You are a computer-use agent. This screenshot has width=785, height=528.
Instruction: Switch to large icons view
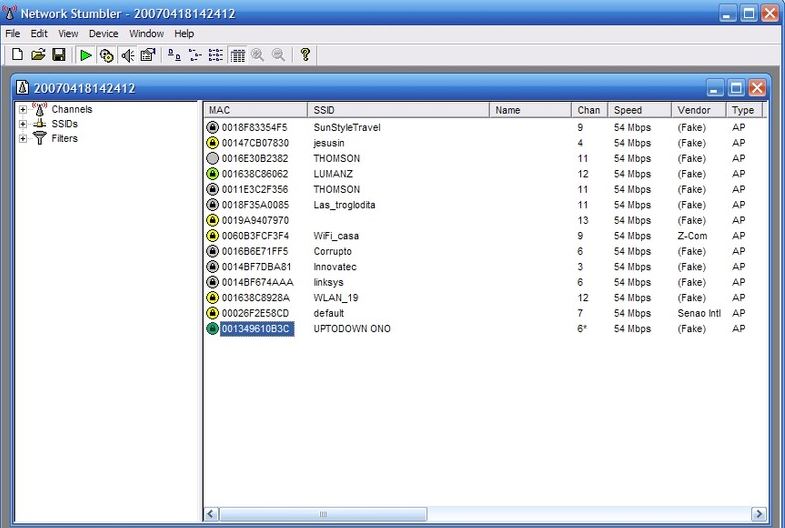coord(174,55)
